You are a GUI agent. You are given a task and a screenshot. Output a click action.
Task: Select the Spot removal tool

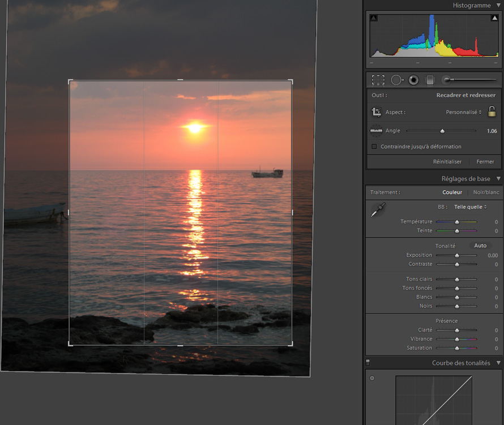397,80
